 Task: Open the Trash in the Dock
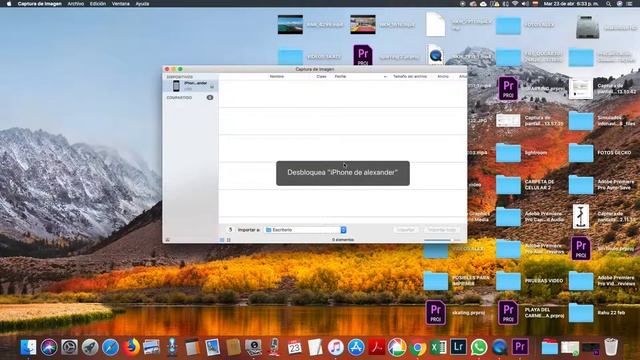tap(611, 347)
